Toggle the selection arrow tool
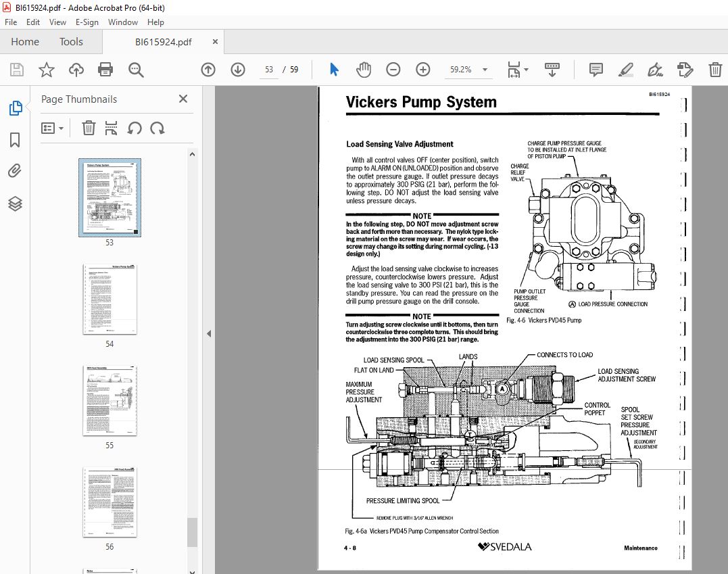728x574 pixels. coord(334,70)
